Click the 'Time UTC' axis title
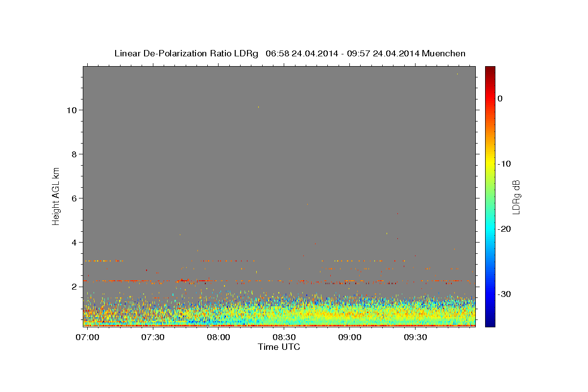 [279, 347]
